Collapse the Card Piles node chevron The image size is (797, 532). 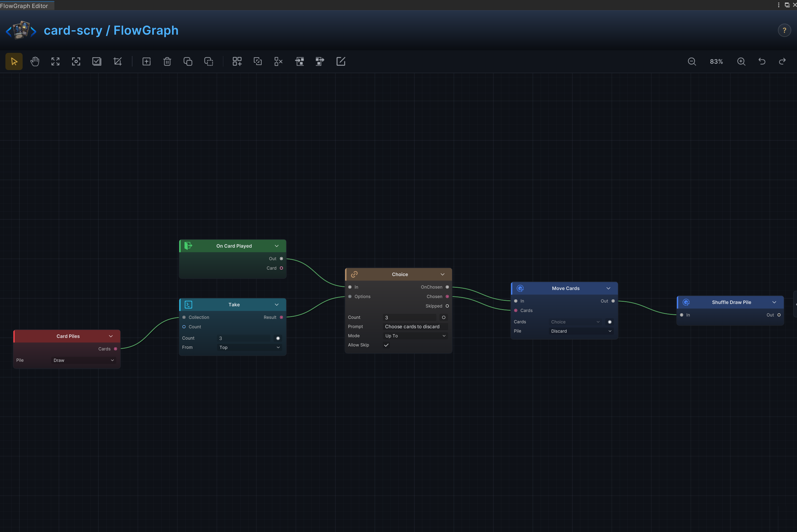111,336
